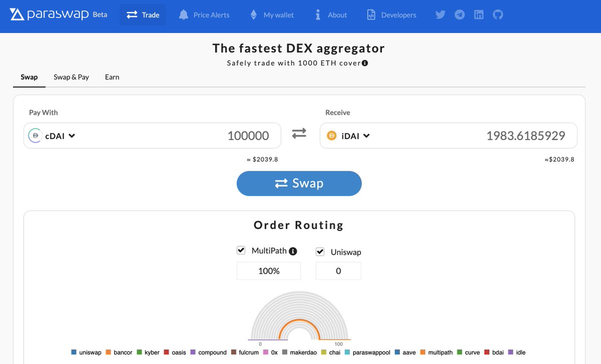This screenshot has width=601, height=364.
Task: Click the MultiPath info icon
Action: pyautogui.click(x=293, y=251)
